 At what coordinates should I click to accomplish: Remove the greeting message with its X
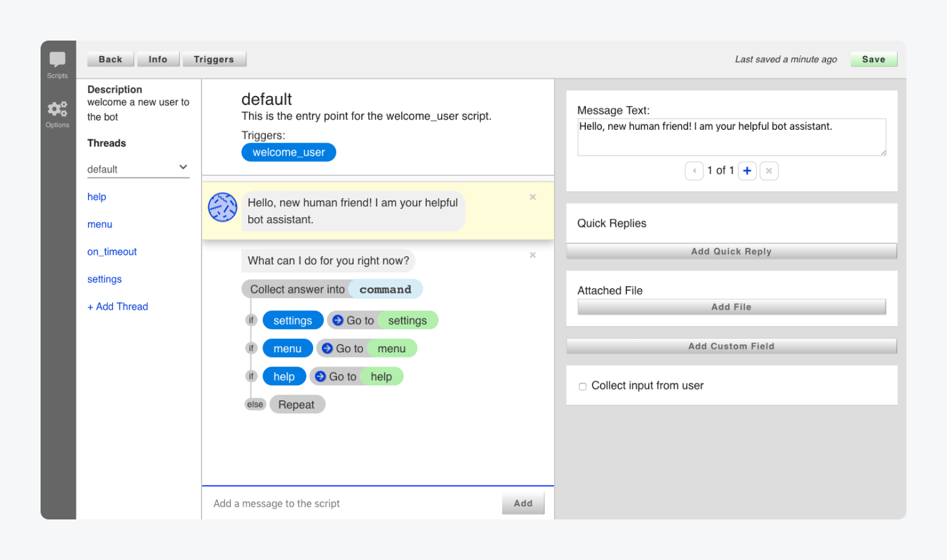click(532, 197)
